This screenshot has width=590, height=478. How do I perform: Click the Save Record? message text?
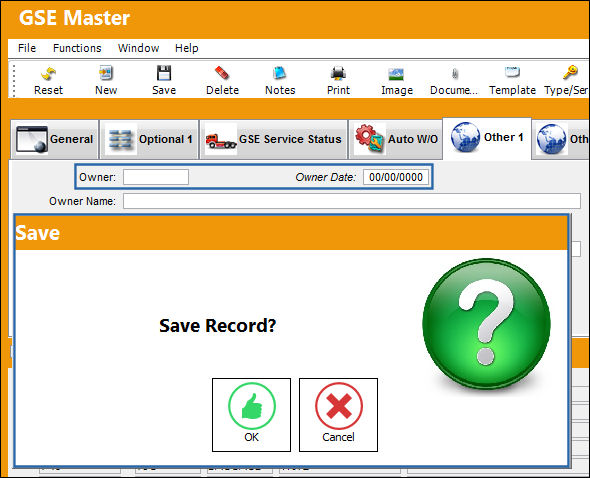click(217, 326)
